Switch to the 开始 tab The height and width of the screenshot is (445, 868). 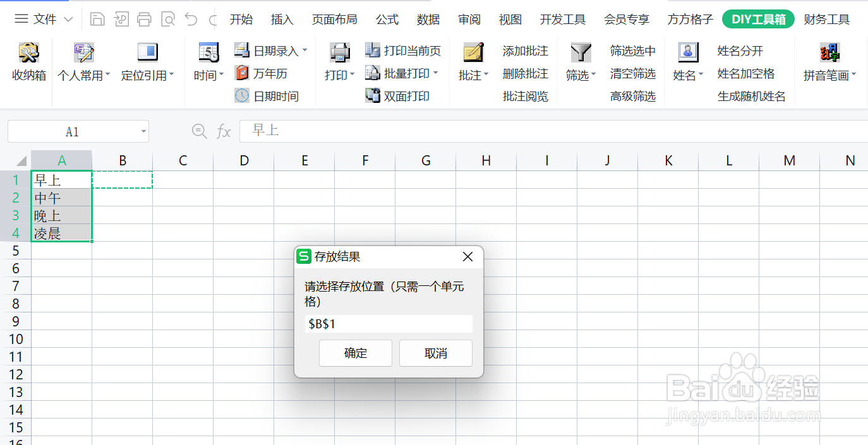click(x=241, y=20)
